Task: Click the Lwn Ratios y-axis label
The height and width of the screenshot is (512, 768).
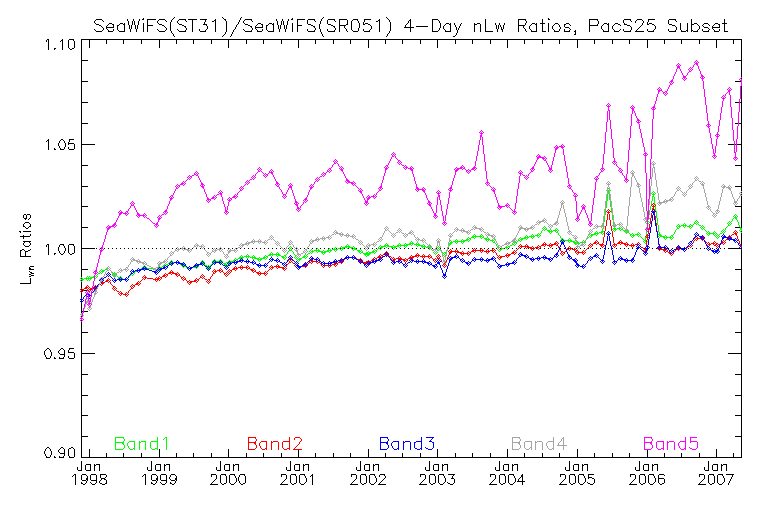Action: click(26, 249)
